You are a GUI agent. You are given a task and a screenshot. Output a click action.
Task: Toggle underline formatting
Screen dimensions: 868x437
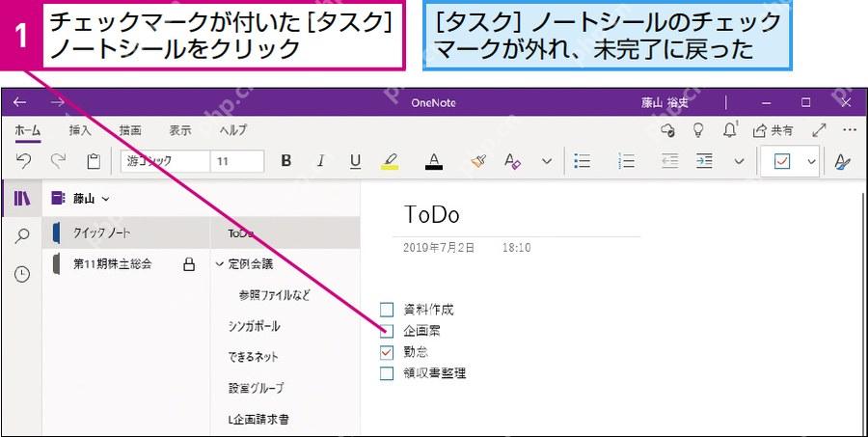355,161
